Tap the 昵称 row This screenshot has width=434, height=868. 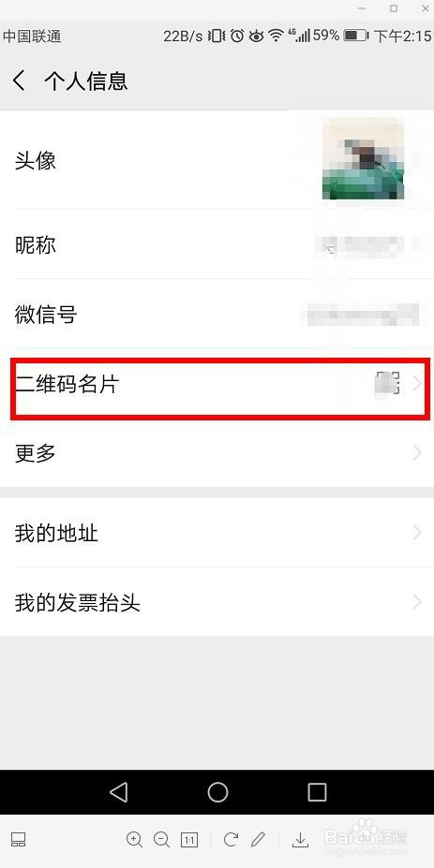217,244
